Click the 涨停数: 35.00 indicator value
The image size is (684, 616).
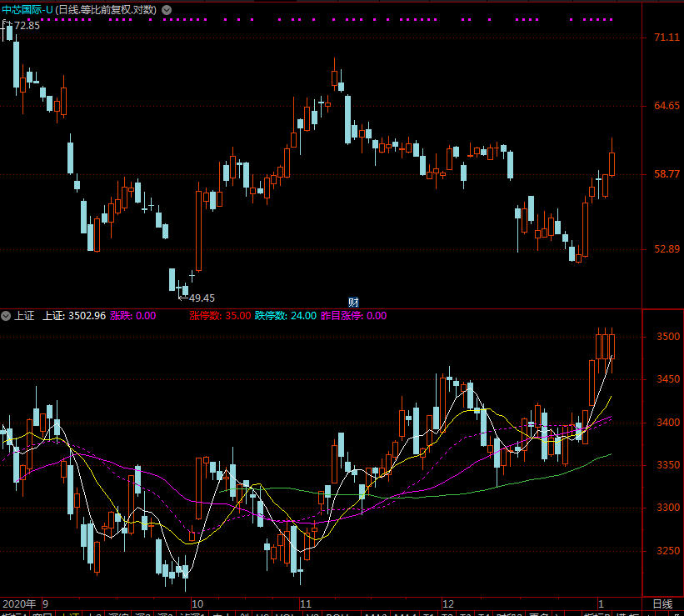pyautogui.click(x=220, y=316)
